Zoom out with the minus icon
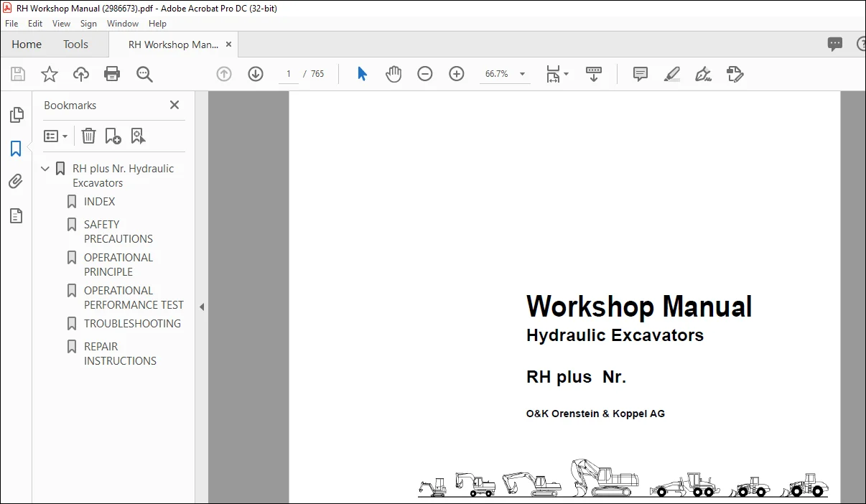This screenshot has width=866, height=504. tap(425, 74)
